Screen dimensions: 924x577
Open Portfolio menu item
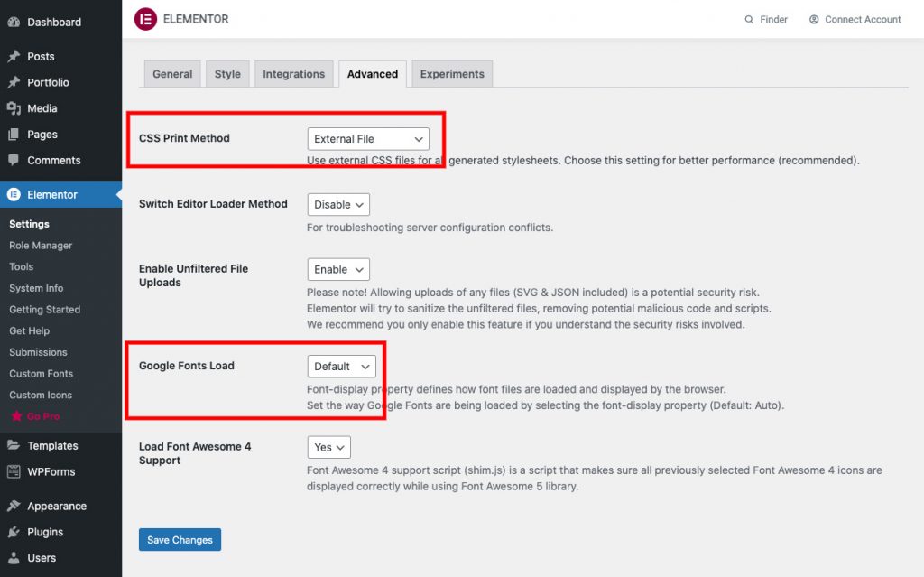pyautogui.click(x=60, y=82)
